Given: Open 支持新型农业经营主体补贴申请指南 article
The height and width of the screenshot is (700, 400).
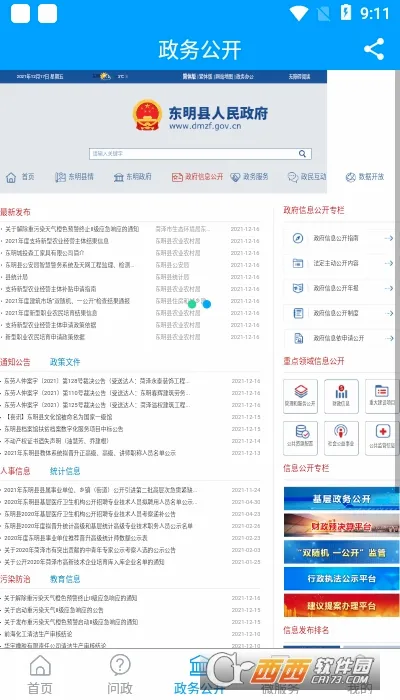Looking at the screenshot, I should click(x=50, y=289).
